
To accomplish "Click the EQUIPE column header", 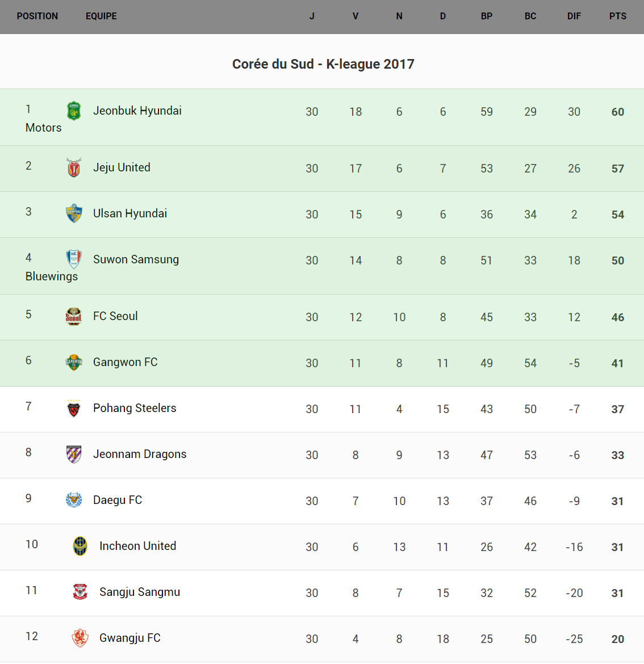I will pyautogui.click(x=101, y=16).
